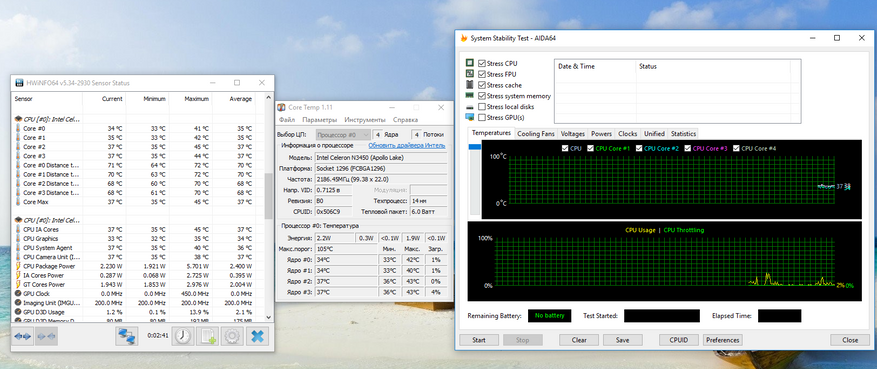
Task: Click the thermometer icon beside Core #0
Action: 17,129
